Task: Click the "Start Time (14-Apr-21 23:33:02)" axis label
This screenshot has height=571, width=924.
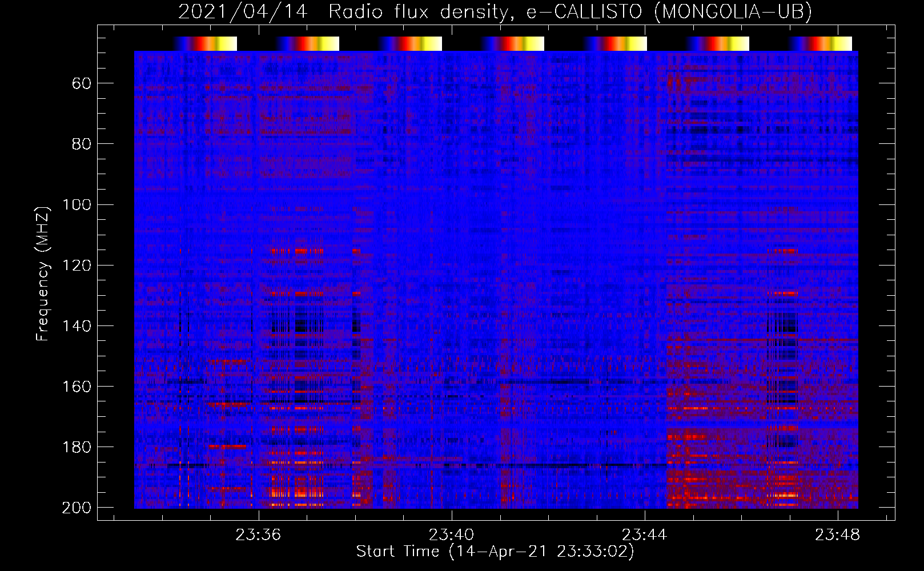Action: click(495, 552)
